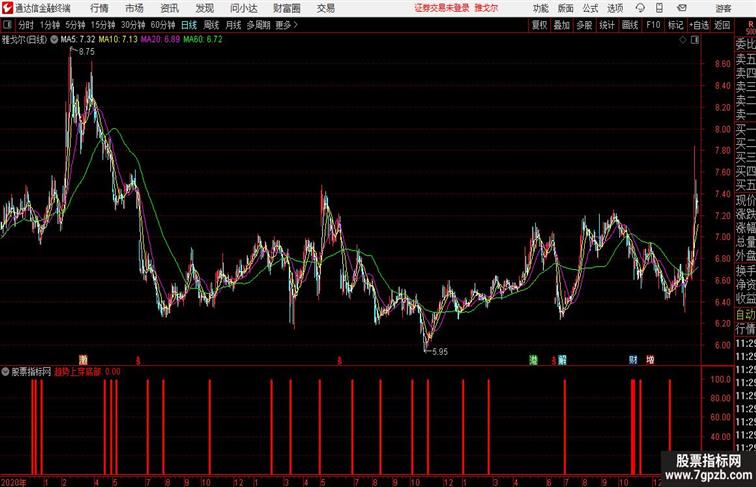The width and height of the screenshot is (756, 487).
Task: Switch to the 分时 chart period
Action: [26, 25]
